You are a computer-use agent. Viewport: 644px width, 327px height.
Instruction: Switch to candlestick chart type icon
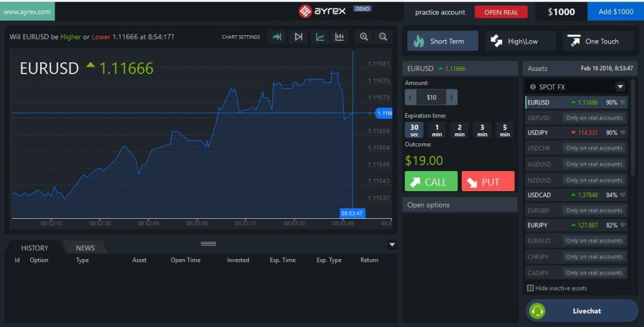click(x=339, y=37)
